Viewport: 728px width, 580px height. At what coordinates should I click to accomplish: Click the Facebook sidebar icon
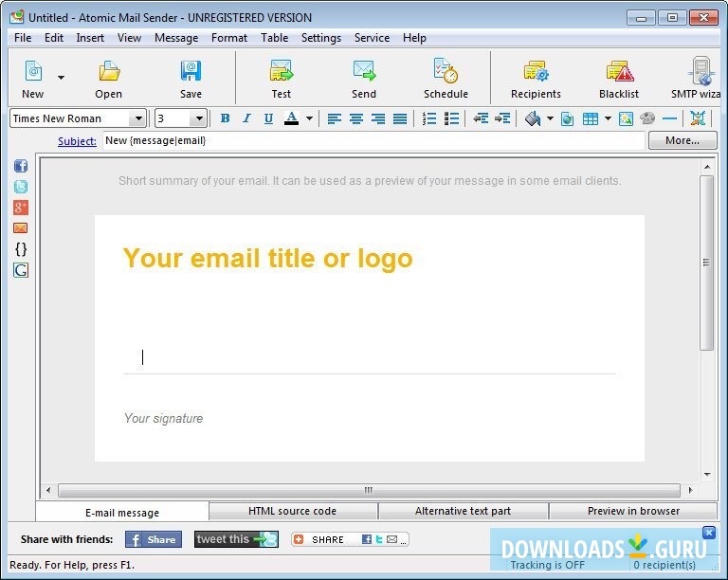21,166
